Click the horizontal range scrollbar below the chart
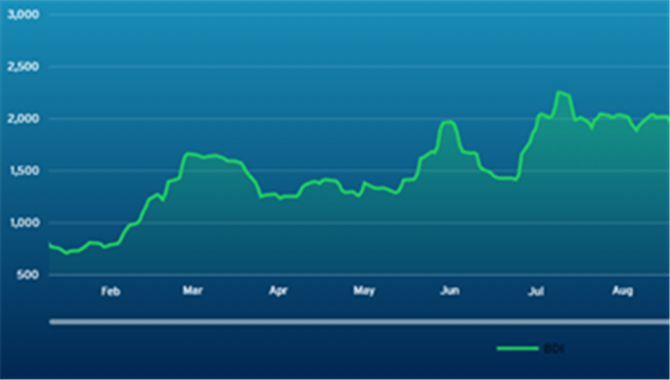Viewport: 670px width, 380px height. [359, 321]
